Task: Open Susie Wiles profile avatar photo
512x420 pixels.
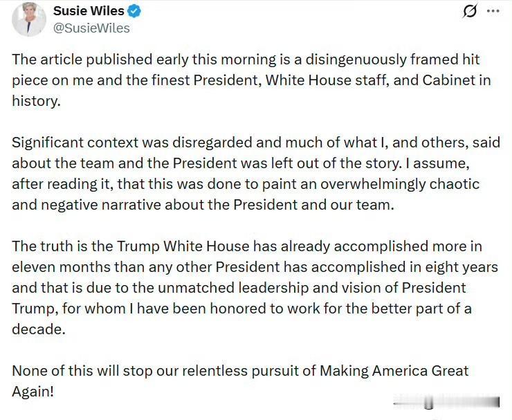Action: tap(29, 19)
